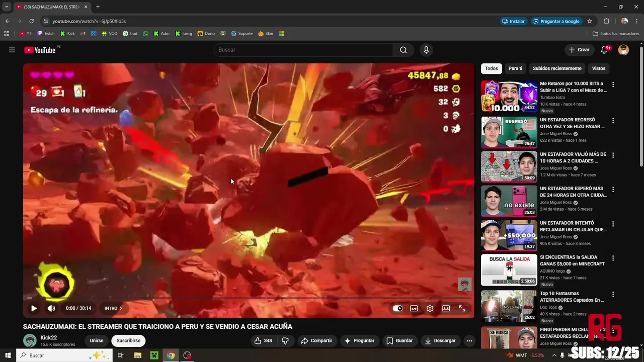This screenshot has width=644, height=362.
Task: Open options for the UN ESTAFADOR VIAJÓ video
Action: coord(613,155)
